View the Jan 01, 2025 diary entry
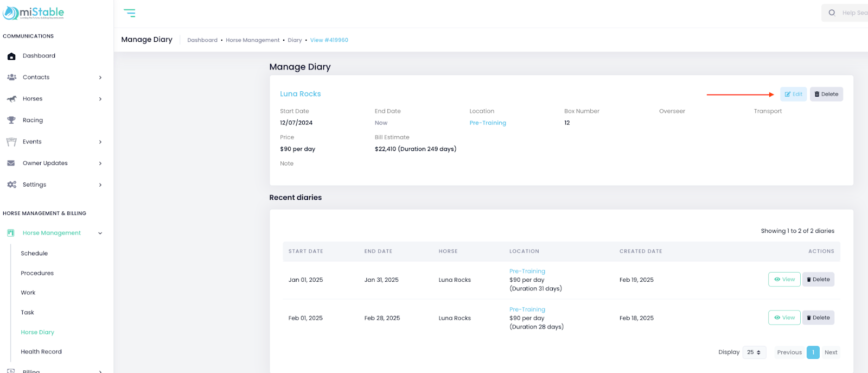The height and width of the screenshot is (373, 868). 784,280
